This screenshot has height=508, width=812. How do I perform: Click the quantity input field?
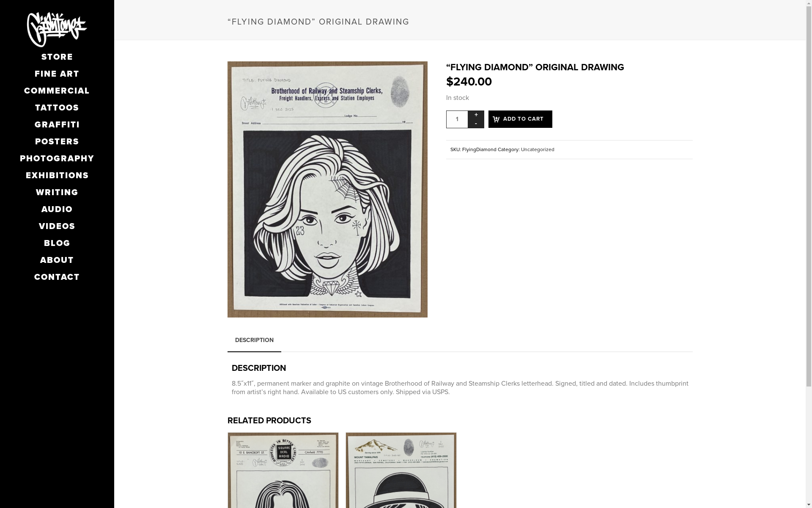click(x=457, y=119)
